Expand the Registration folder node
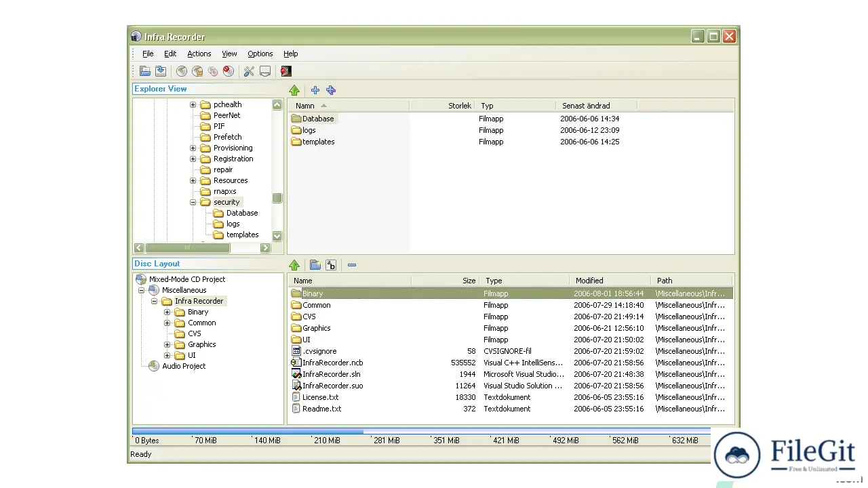The width and height of the screenshot is (868, 488). click(x=193, y=159)
